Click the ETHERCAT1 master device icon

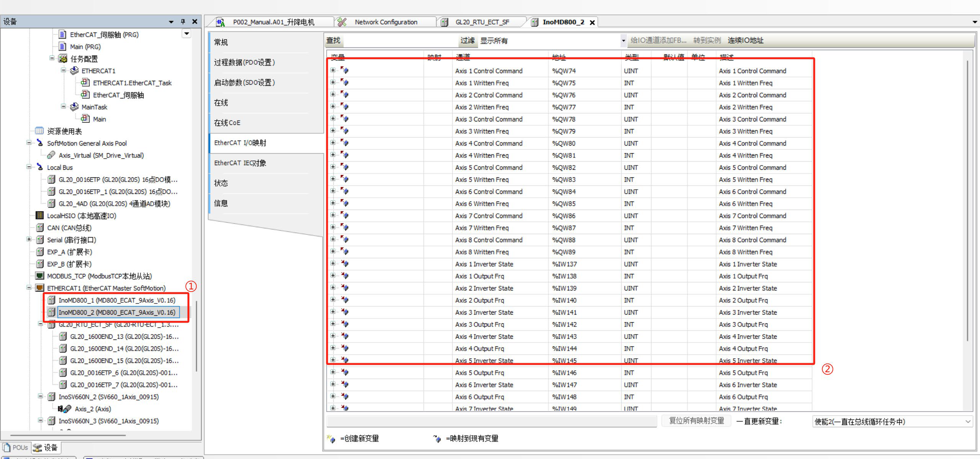click(39, 288)
